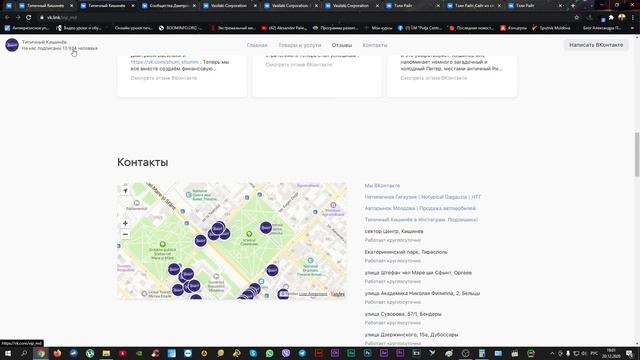Reload the page with browser refresh icon
The image size is (640, 360).
click(29, 18)
